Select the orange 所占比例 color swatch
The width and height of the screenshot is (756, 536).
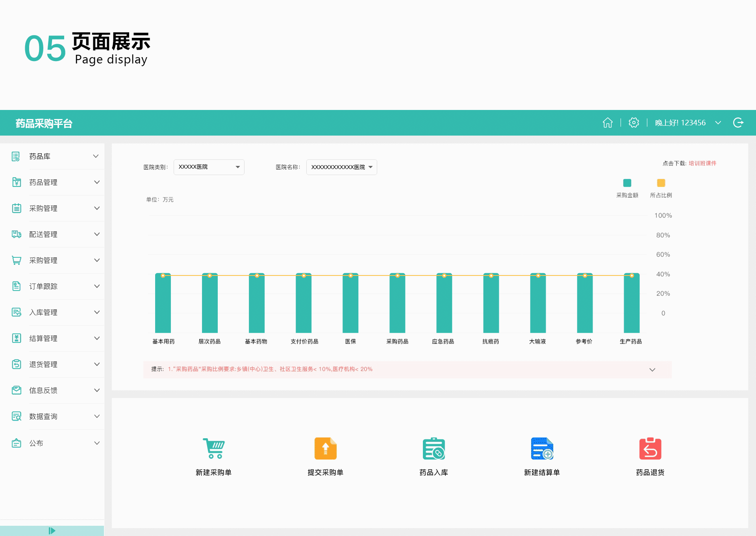point(661,182)
